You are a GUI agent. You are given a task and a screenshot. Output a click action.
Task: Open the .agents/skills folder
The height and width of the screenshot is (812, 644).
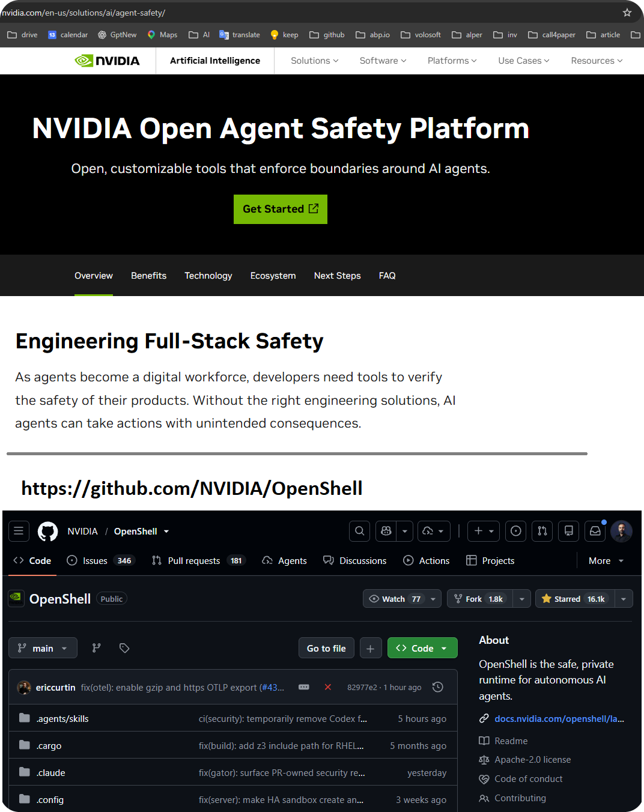click(62, 718)
